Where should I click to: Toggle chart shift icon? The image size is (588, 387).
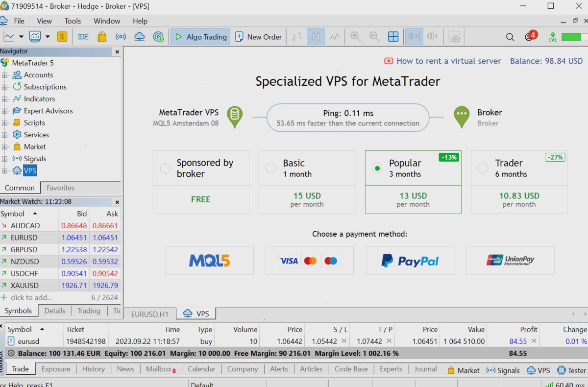[x=433, y=37]
